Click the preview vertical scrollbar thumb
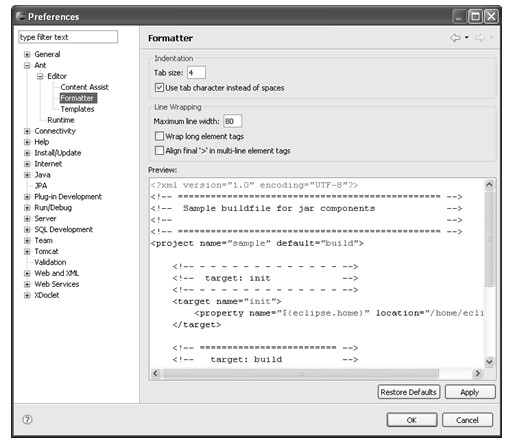Viewport: 513px width, 443px height. [489, 238]
